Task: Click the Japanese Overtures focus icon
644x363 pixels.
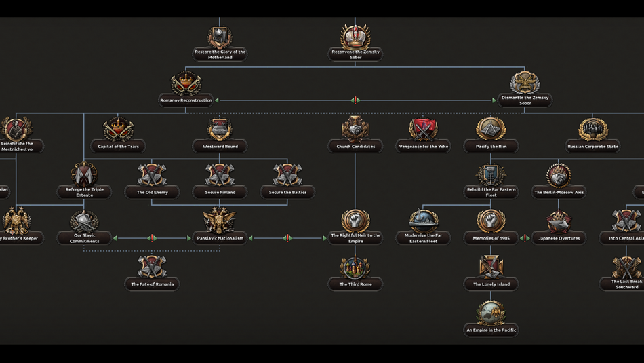Action: coord(559,221)
